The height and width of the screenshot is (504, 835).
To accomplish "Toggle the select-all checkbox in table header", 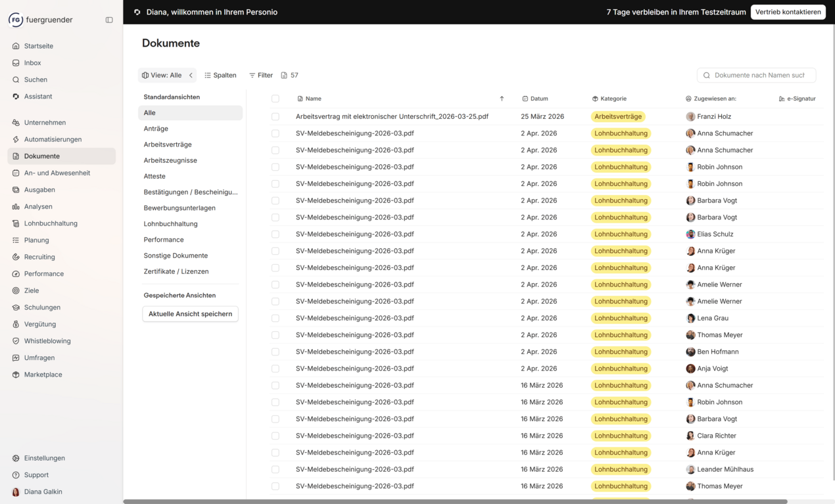I will (275, 99).
